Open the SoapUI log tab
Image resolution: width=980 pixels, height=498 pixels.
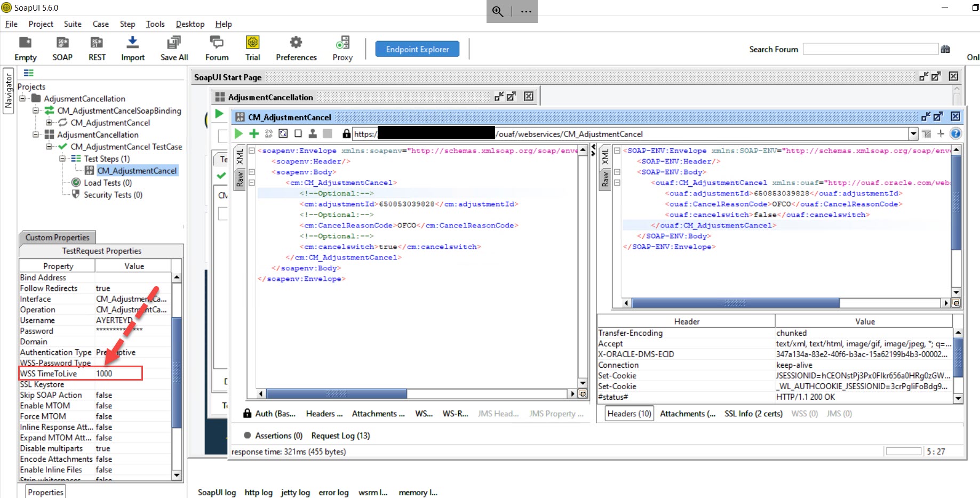217,492
